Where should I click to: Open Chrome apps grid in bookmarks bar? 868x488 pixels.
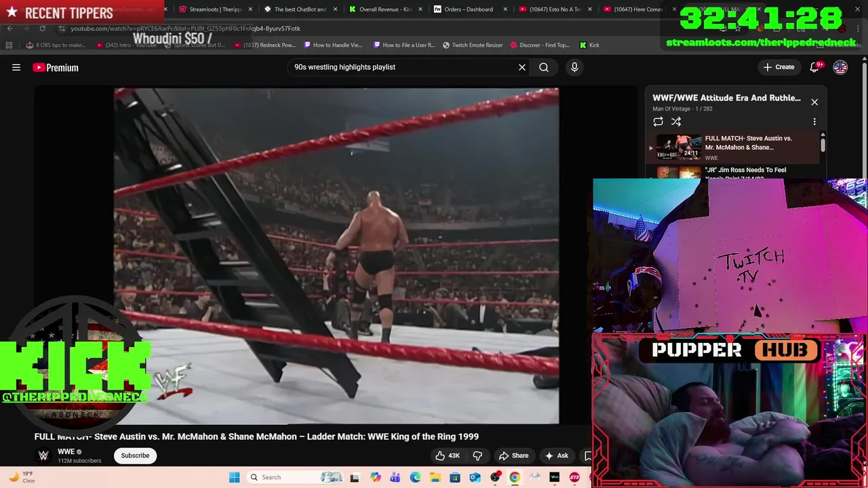pyautogui.click(x=9, y=45)
